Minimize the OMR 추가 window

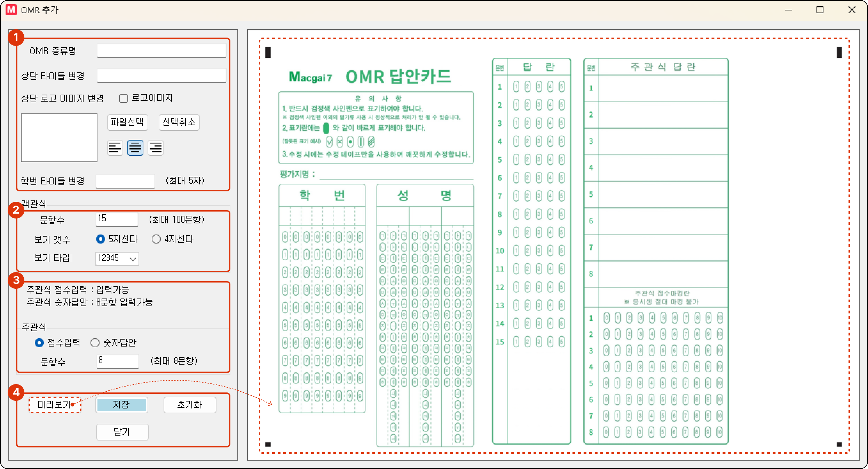789,10
